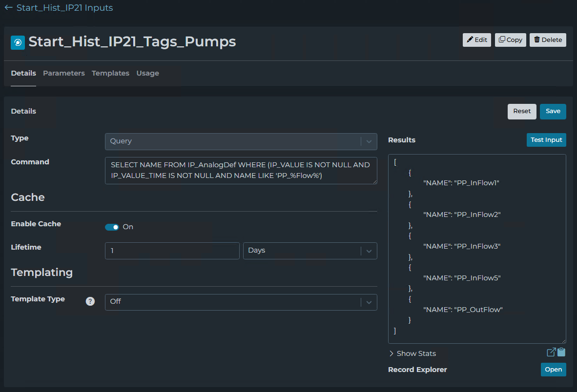The height and width of the screenshot is (392, 577).
Task: Click the input type icon beside the title
Action: coord(18,42)
